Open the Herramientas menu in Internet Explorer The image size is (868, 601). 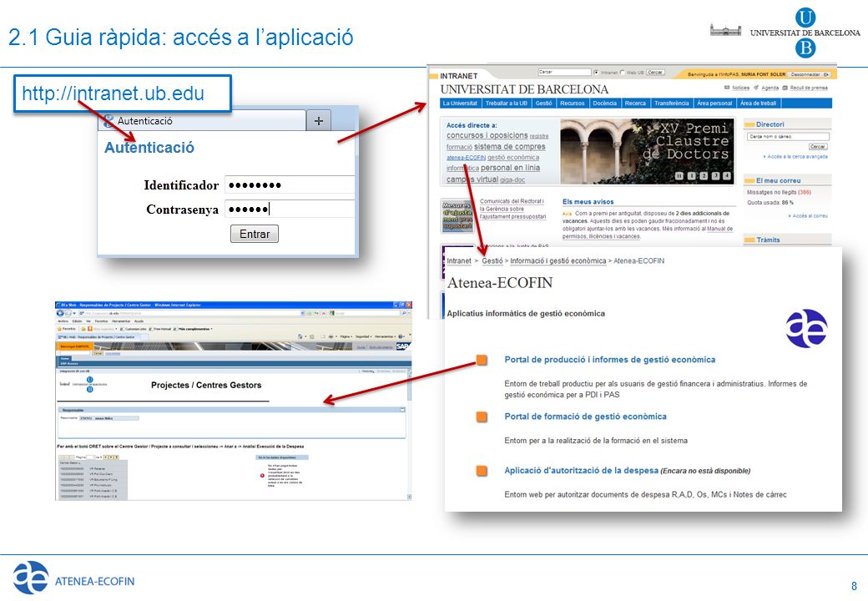coord(120,321)
